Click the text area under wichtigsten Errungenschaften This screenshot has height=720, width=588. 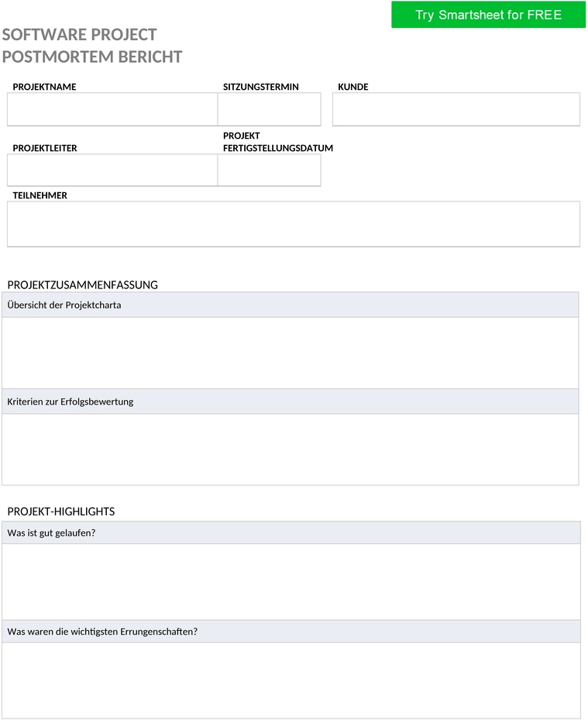point(291,680)
